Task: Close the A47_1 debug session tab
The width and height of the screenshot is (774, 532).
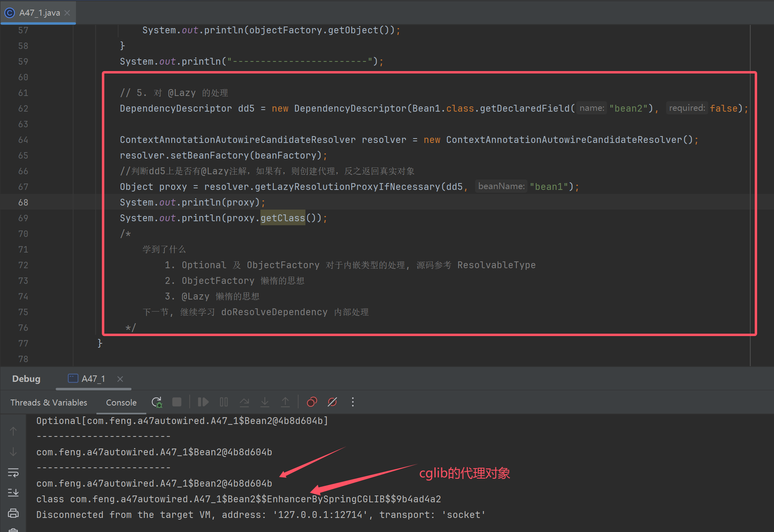Action: coord(120,379)
